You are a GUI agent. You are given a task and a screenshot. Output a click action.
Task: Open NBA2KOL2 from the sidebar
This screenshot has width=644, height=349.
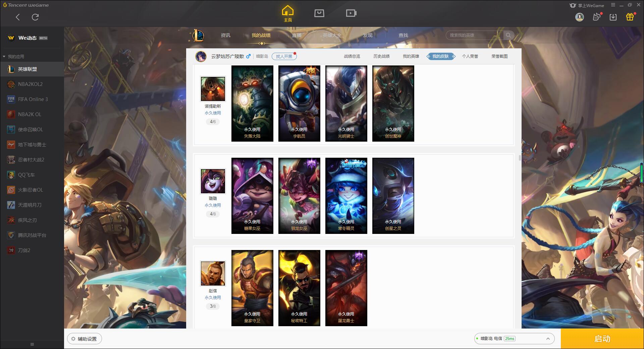point(32,84)
